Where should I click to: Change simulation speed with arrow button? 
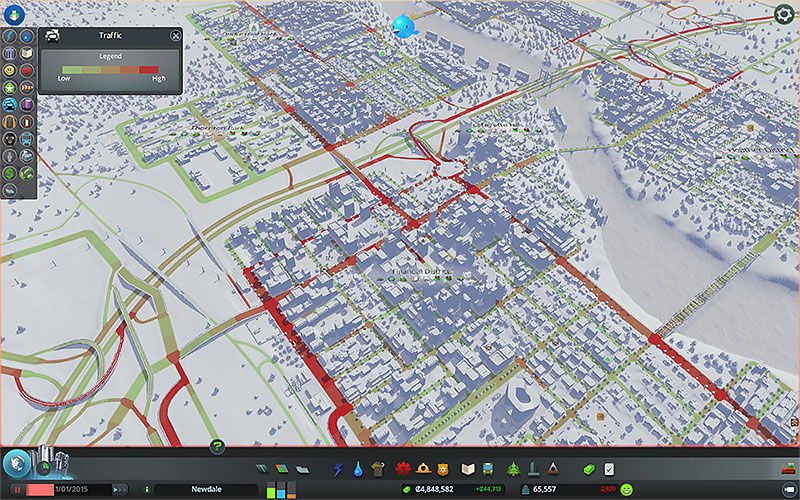pos(120,489)
